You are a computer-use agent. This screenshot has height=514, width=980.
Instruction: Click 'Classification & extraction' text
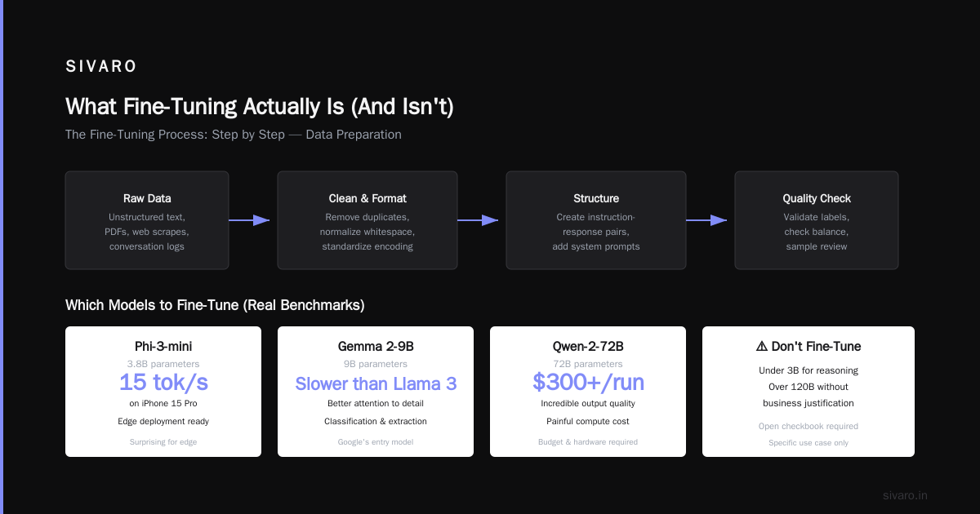click(x=376, y=421)
